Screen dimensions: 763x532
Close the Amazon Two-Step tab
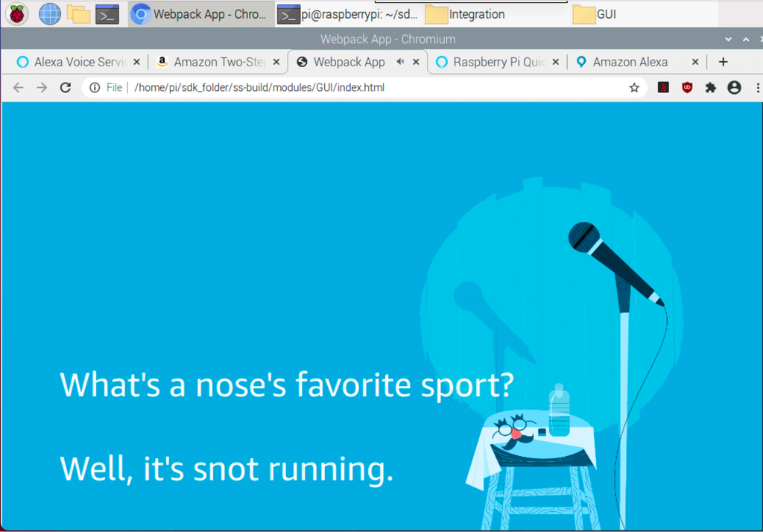point(276,62)
